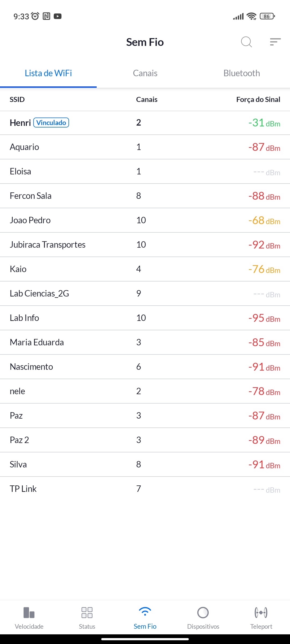Sort by the SSID column header
The height and width of the screenshot is (644, 290).
[x=17, y=100]
